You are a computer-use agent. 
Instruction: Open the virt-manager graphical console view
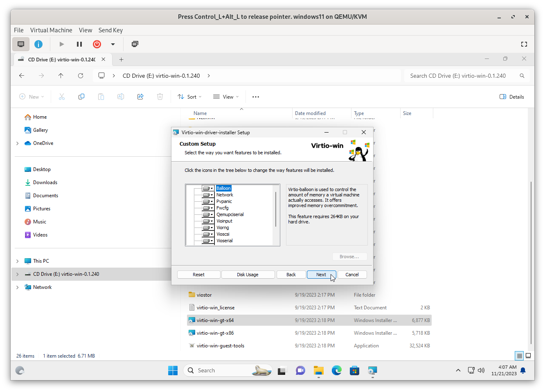point(21,44)
